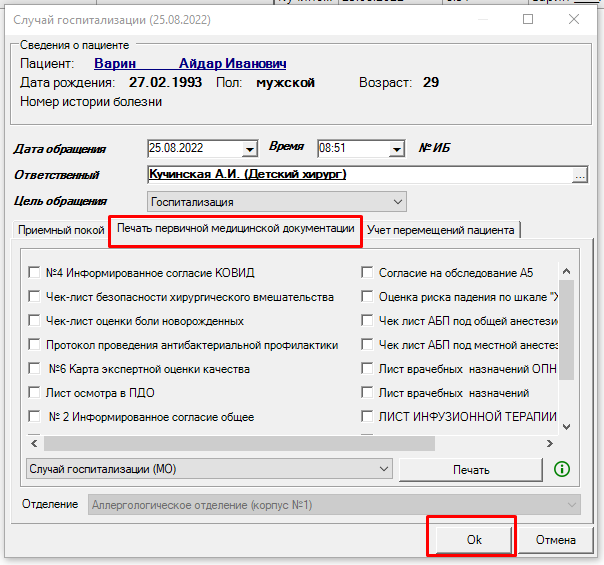604x565 pixels.
Task: Expand the Случай госпитализации (МО) dropdown
Action: click(383, 468)
